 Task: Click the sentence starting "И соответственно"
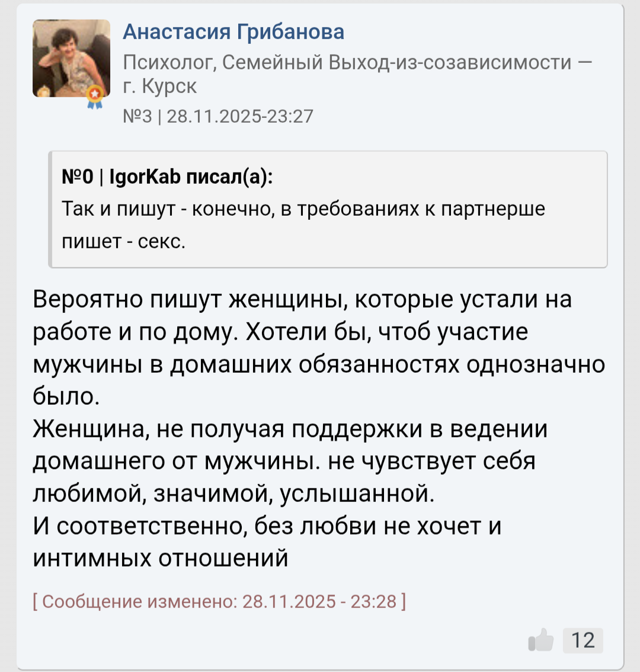point(267,526)
